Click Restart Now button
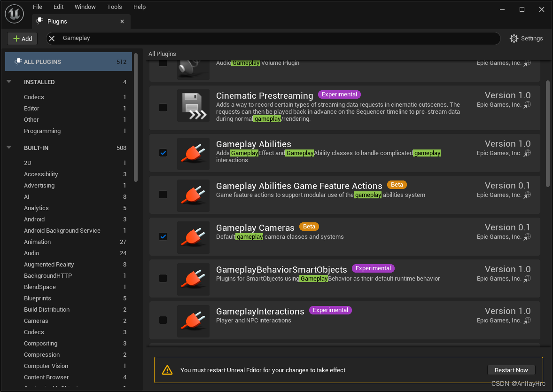Image resolution: width=553 pixels, height=392 pixels. 511,370
